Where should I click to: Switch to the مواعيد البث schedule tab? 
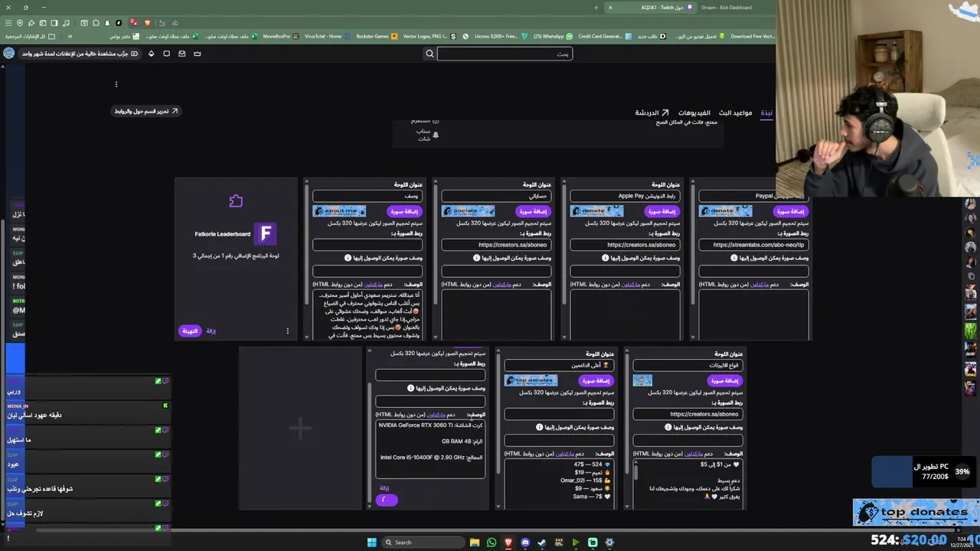coord(735,112)
